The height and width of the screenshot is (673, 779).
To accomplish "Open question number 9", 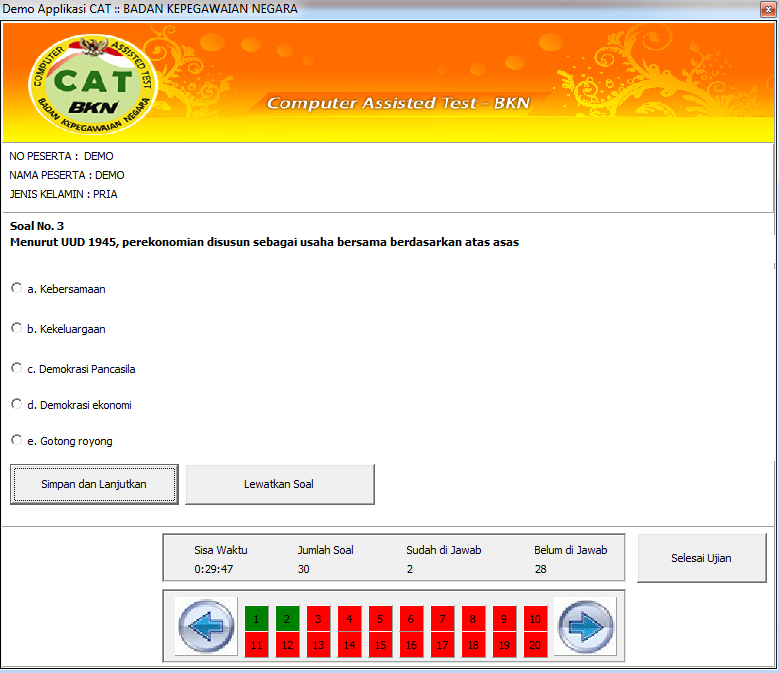I will [504, 618].
